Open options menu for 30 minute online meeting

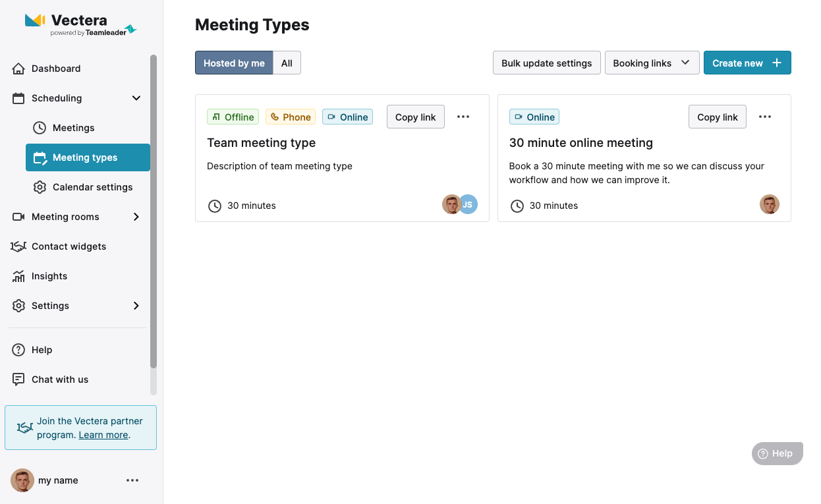click(x=764, y=117)
